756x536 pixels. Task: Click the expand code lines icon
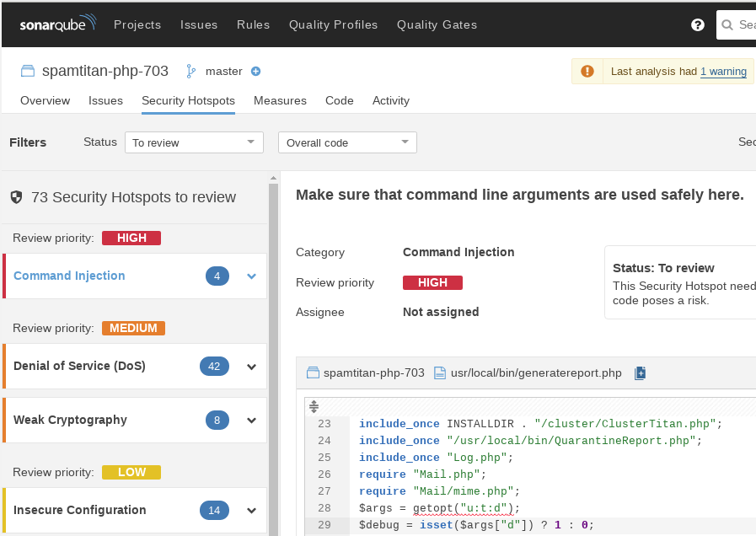(x=314, y=406)
